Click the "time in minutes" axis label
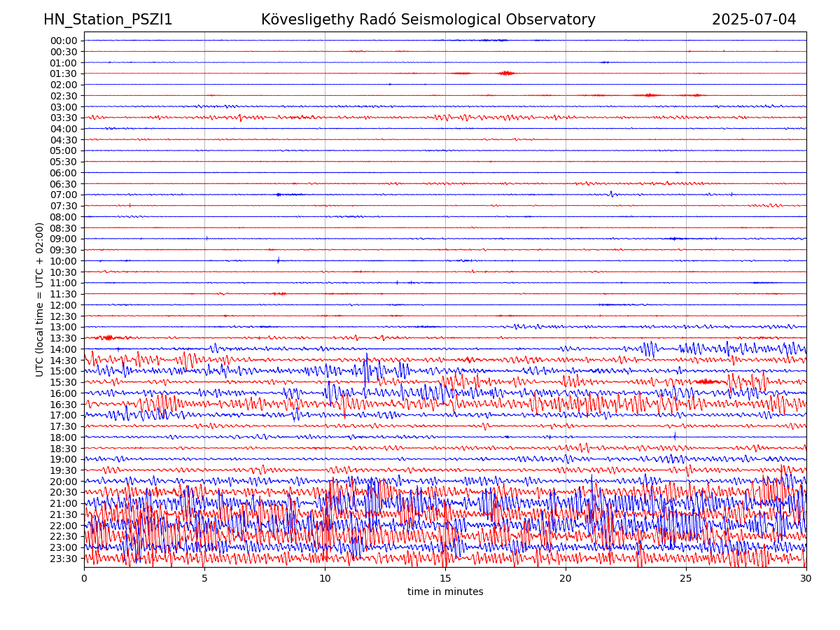The image size is (840, 630). (445, 592)
